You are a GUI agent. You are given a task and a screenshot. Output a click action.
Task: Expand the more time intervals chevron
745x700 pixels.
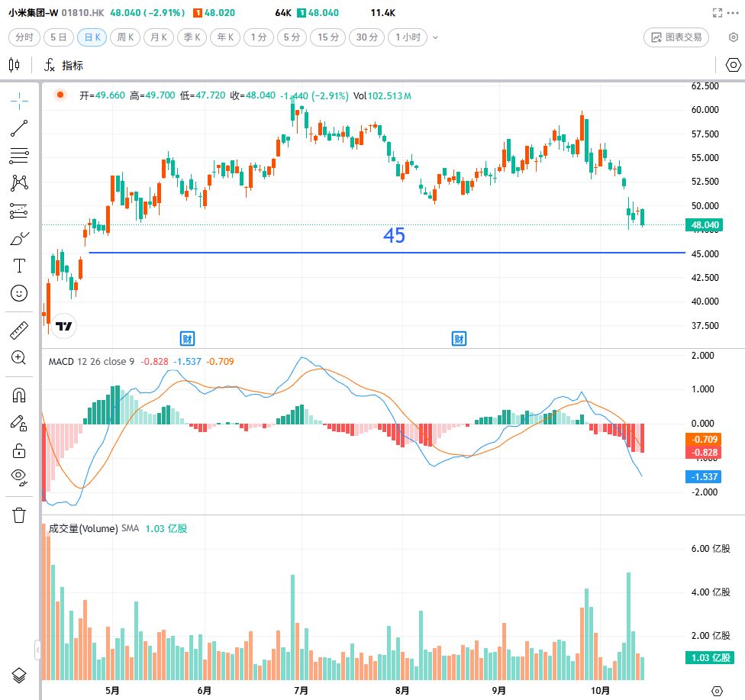click(436, 37)
